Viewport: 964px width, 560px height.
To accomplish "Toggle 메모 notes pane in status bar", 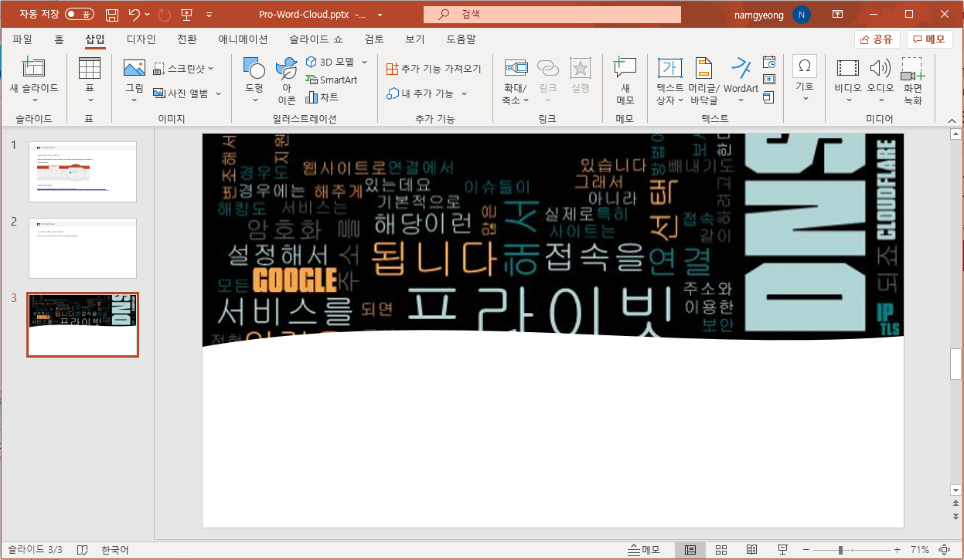I will pos(644,550).
